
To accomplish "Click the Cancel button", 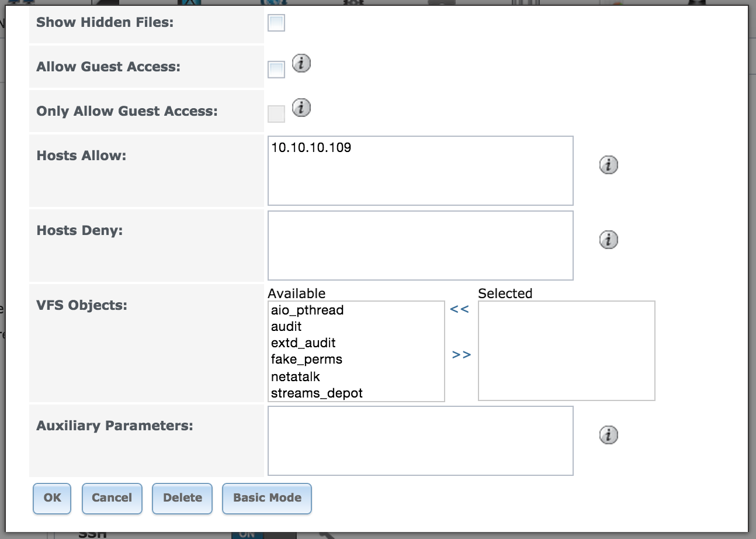I will (112, 498).
